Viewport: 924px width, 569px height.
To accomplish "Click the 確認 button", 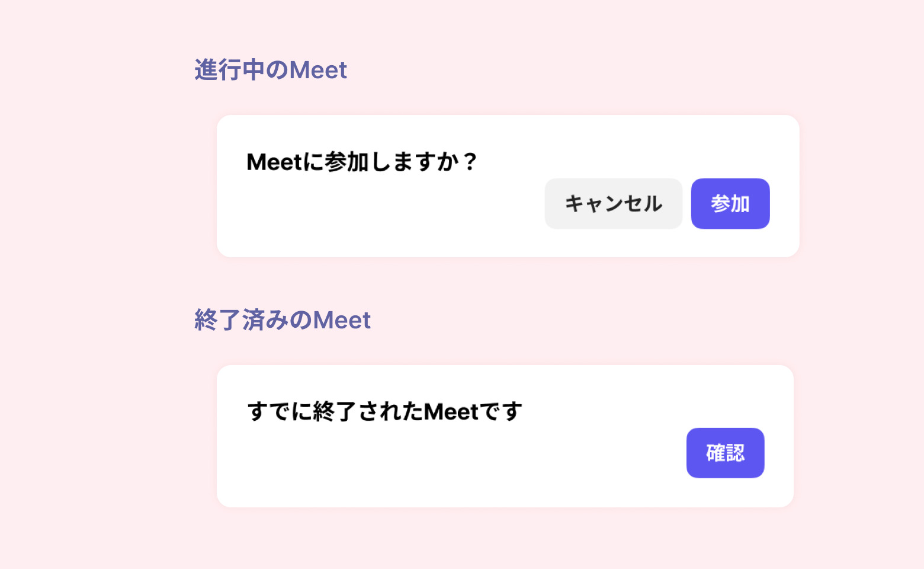I will (x=725, y=453).
